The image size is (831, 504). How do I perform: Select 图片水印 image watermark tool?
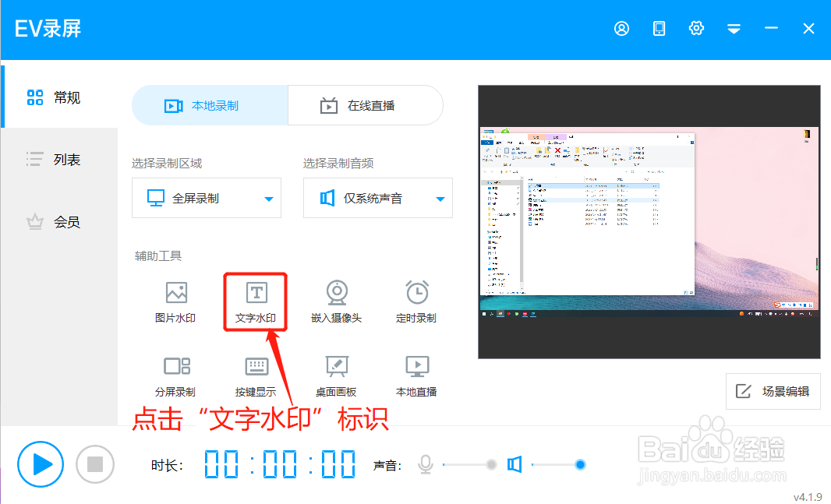coord(175,302)
